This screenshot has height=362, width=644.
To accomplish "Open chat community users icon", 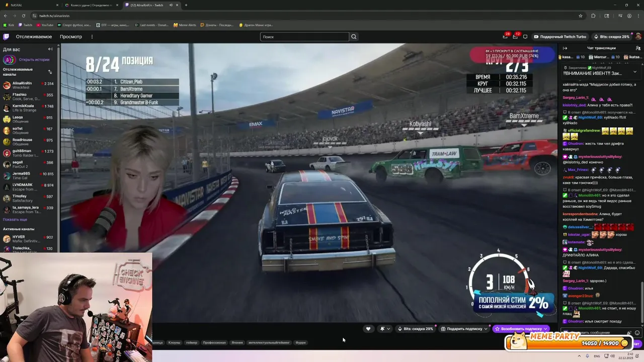I will coord(638,48).
